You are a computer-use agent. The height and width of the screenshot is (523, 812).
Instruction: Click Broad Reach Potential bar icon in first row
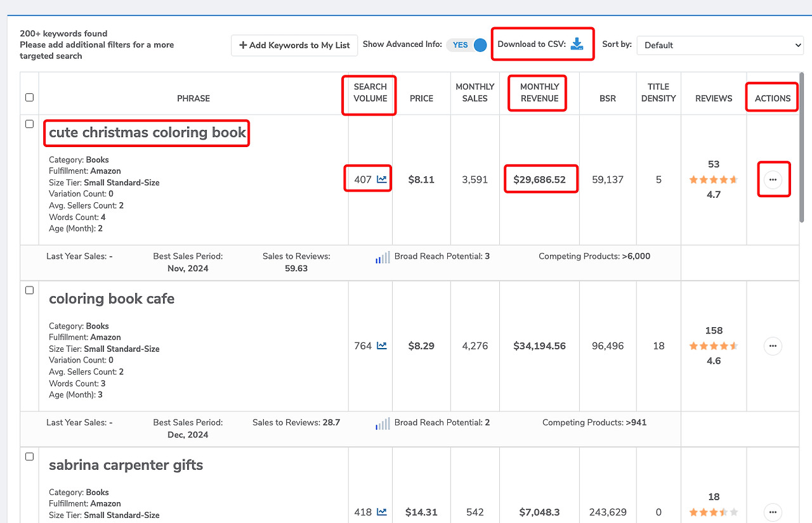(382, 256)
